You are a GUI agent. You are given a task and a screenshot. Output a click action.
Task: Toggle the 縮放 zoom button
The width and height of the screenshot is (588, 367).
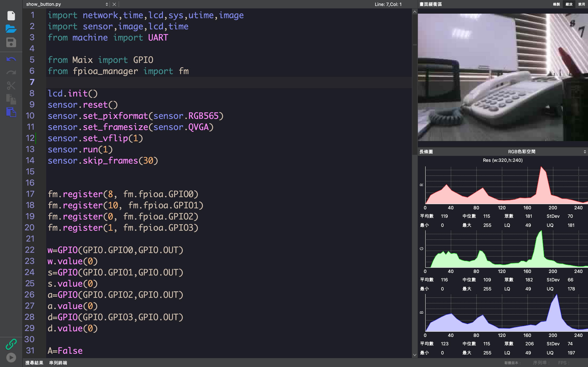pyautogui.click(x=569, y=4)
